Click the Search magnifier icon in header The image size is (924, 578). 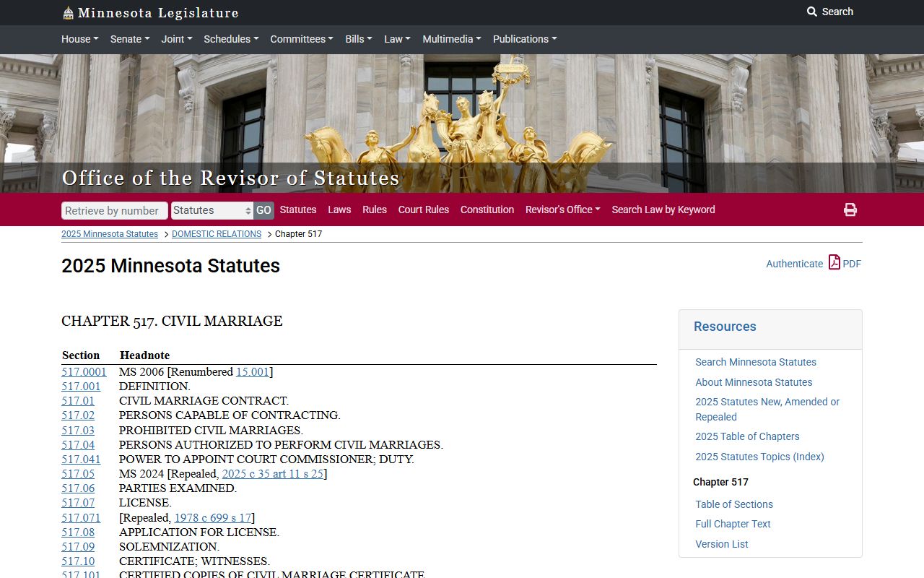click(x=812, y=12)
